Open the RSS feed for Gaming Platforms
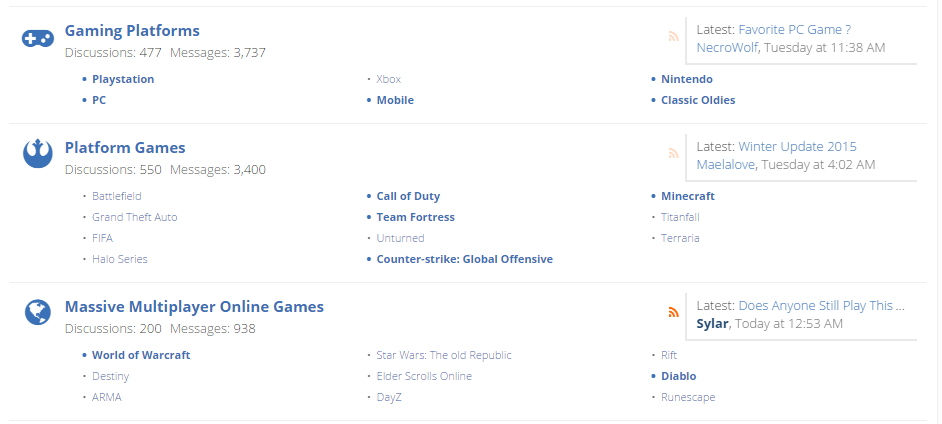This screenshot has width=942, height=424. coord(673,37)
